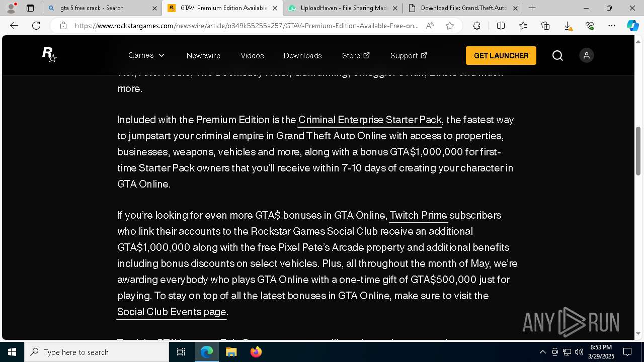This screenshot has width=644, height=362.
Task: Click the page vertical scrollbar thumb
Action: pyautogui.click(x=638, y=151)
